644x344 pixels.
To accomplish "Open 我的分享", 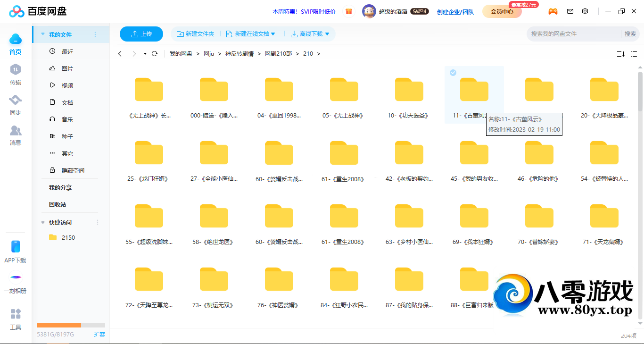I will point(60,188).
